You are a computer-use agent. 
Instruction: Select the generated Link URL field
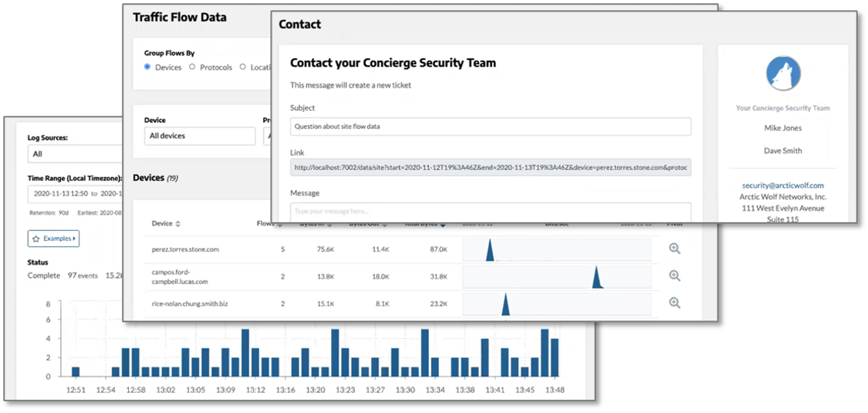coord(490,168)
